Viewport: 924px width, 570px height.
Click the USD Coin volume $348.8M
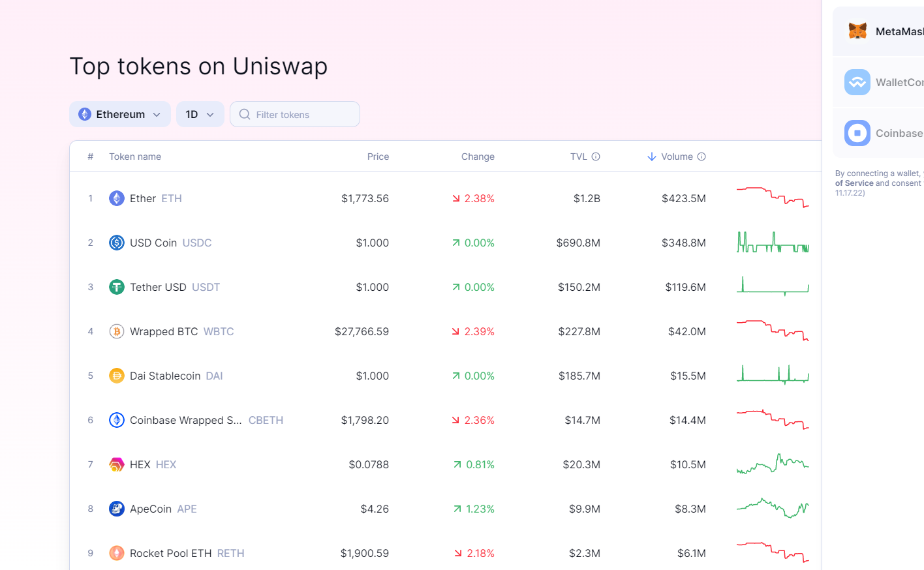click(684, 243)
